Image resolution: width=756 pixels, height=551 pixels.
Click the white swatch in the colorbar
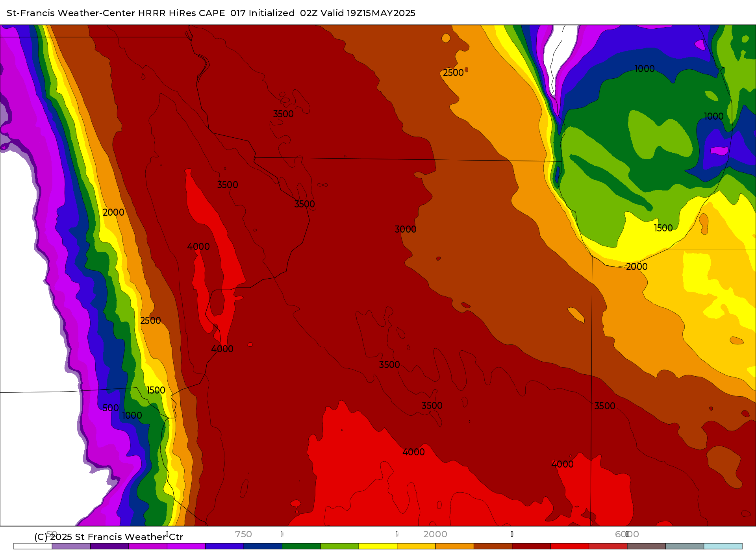tap(33, 546)
